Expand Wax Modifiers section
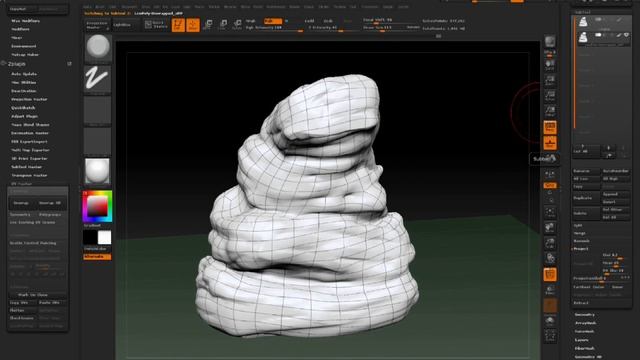The height and width of the screenshot is (360, 640). click(25, 21)
